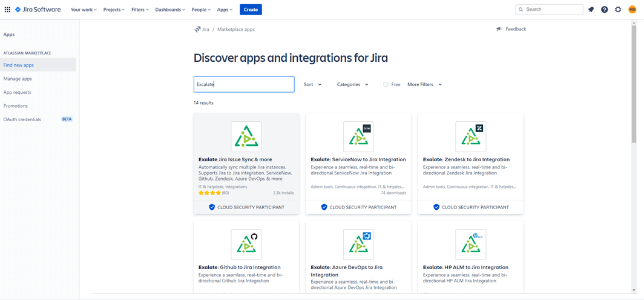
Task: Click the blue Create button
Action: pyautogui.click(x=251, y=10)
